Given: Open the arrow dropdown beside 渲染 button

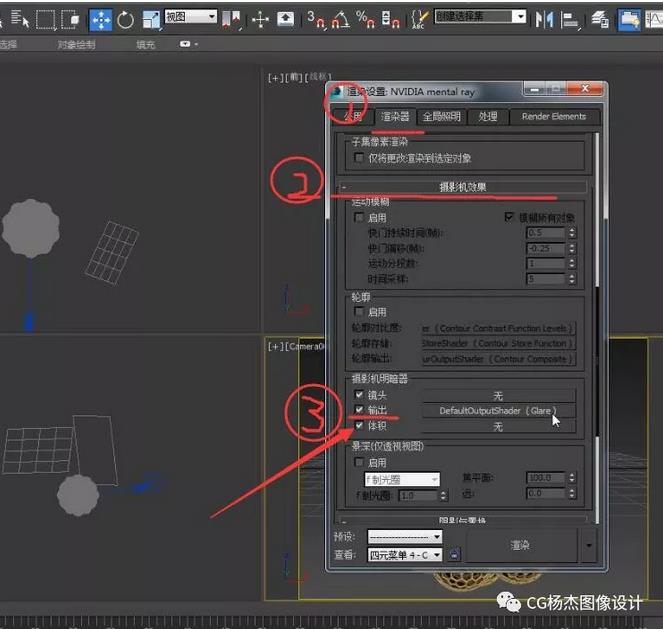Looking at the screenshot, I should point(589,545).
